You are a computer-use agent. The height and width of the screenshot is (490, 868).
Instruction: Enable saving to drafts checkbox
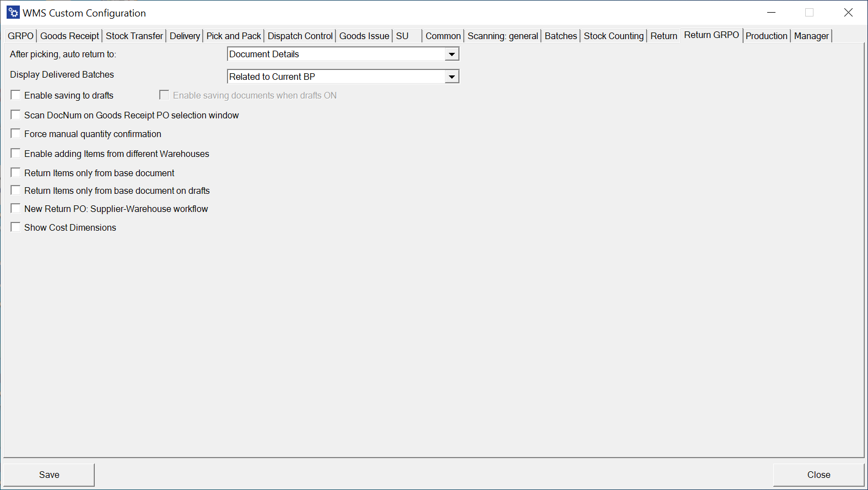click(16, 95)
